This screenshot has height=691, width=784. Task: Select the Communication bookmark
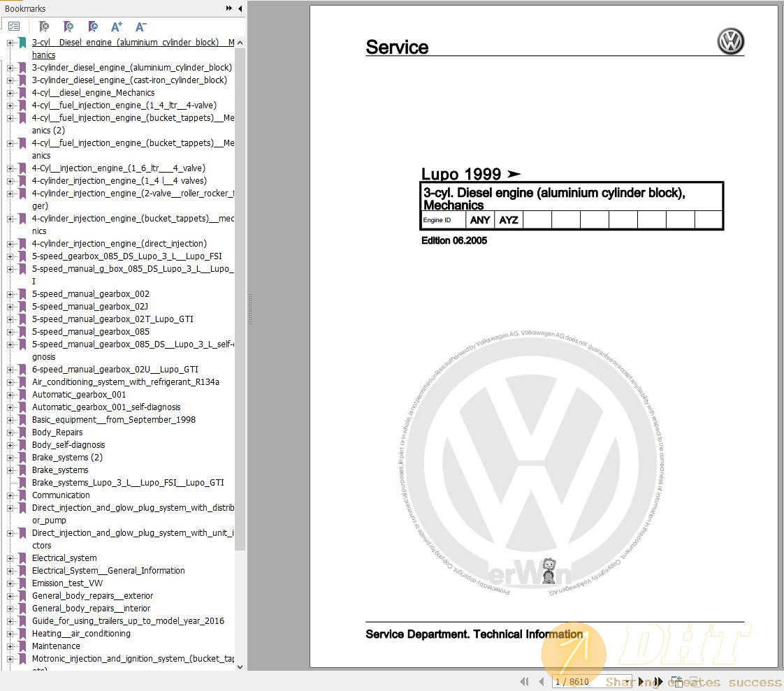coord(61,495)
